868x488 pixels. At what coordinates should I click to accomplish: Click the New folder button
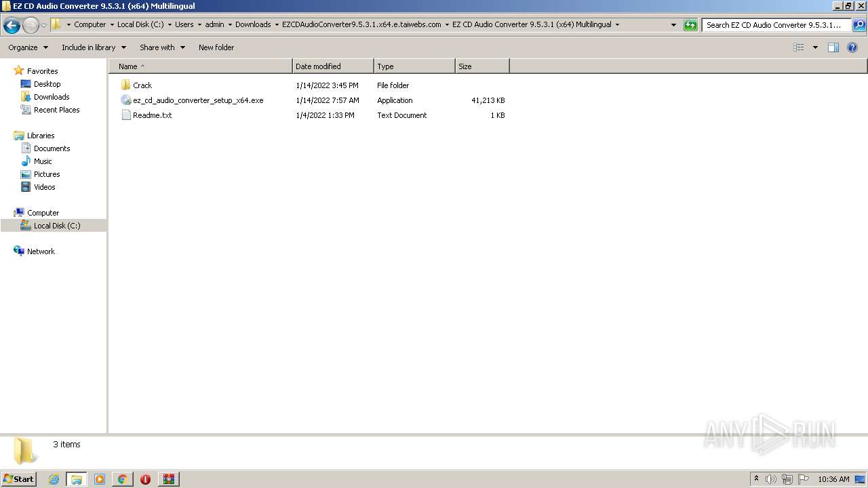(x=216, y=47)
